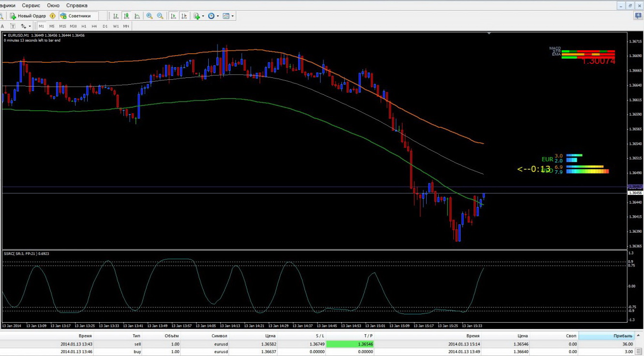Viewport: 644px width, 356px height.
Task: Click the EURUSD,M1 chart title label
Action: point(18,35)
